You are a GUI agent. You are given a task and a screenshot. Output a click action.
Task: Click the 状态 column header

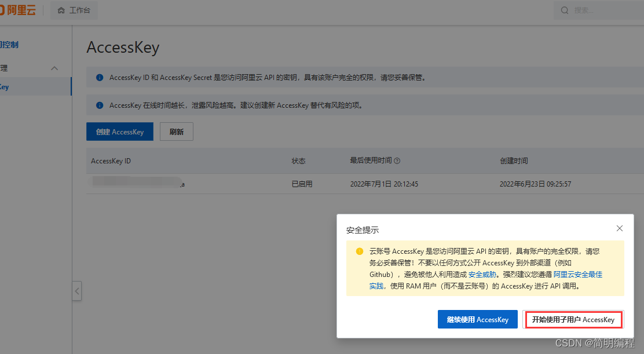(299, 161)
